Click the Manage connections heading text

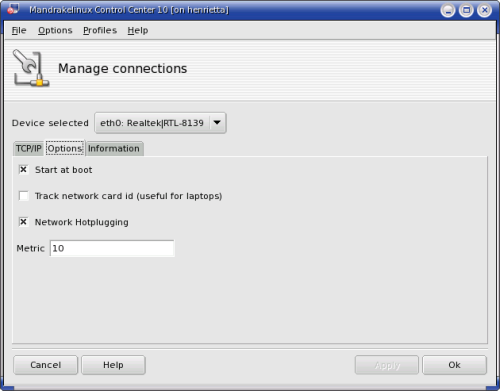coord(123,69)
